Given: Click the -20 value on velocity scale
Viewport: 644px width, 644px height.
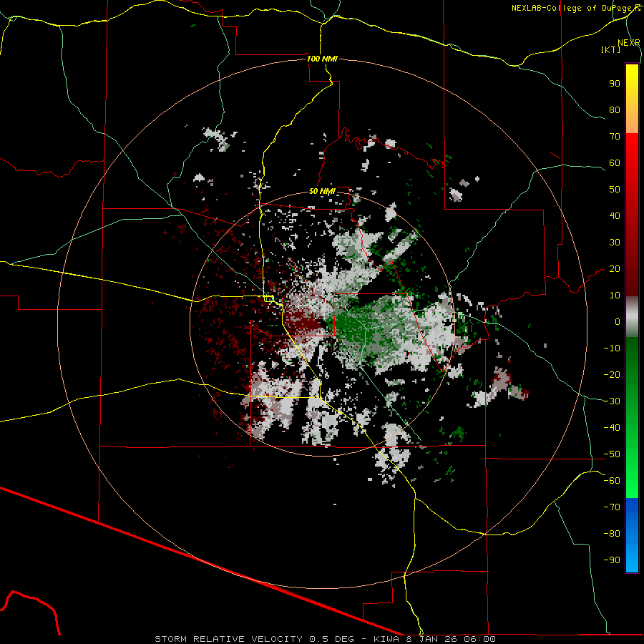Looking at the screenshot, I should point(612,375).
